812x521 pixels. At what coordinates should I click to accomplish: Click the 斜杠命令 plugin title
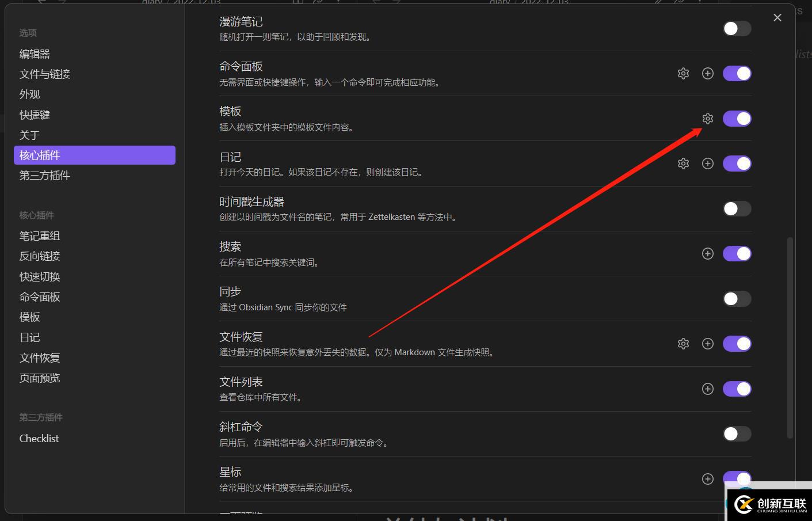point(241,427)
